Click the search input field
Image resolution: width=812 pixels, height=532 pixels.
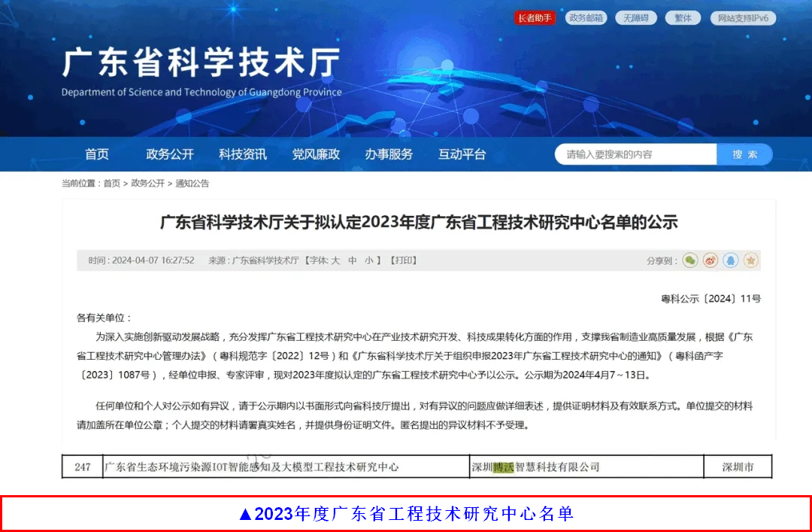point(635,154)
